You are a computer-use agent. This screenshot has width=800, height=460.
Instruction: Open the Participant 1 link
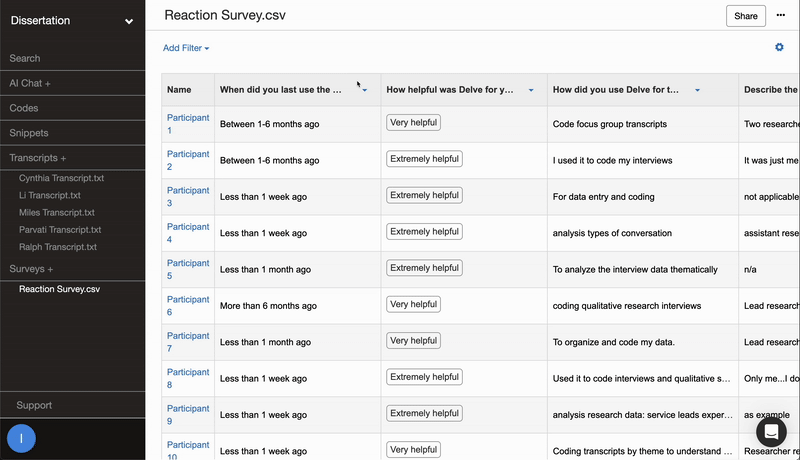pos(188,124)
